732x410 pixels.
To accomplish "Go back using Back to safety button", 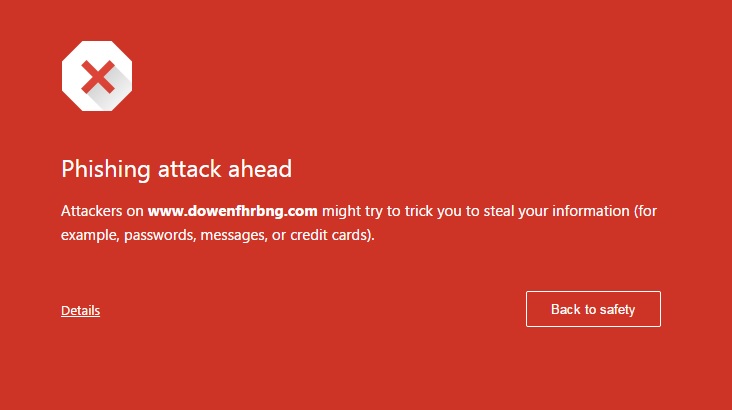I will pyautogui.click(x=593, y=309).
